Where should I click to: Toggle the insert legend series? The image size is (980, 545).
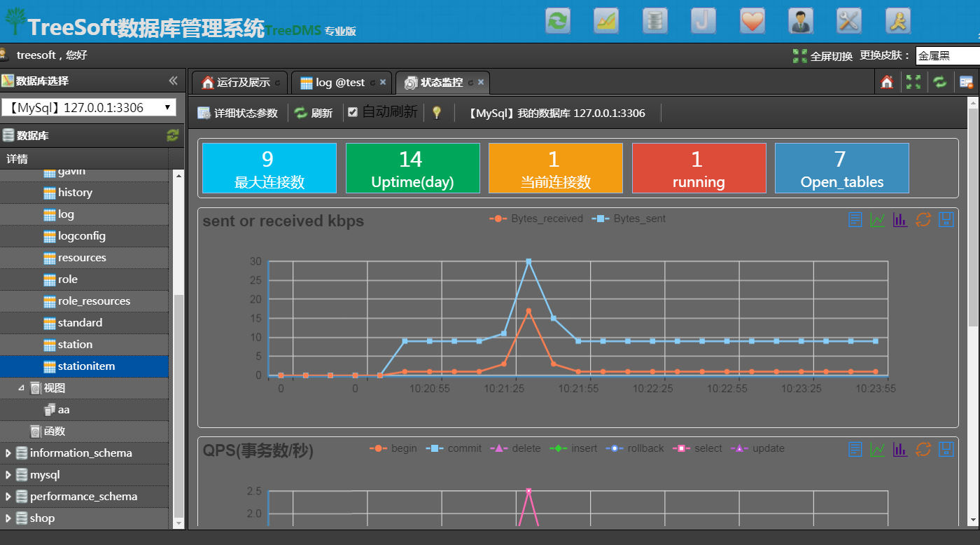pyautogui.click(x=573, y=448)
